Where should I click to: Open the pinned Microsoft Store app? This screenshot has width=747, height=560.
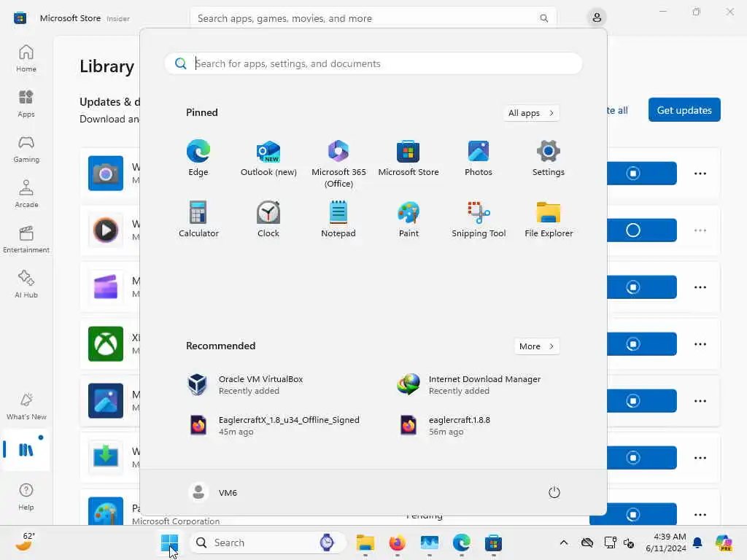click(409, 158)
